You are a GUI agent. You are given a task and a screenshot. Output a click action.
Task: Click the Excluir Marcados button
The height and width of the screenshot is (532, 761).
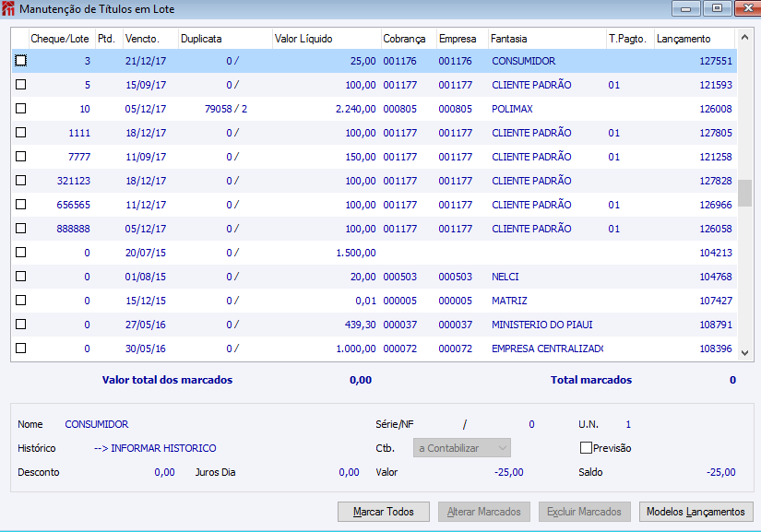(x=584, y=512)
